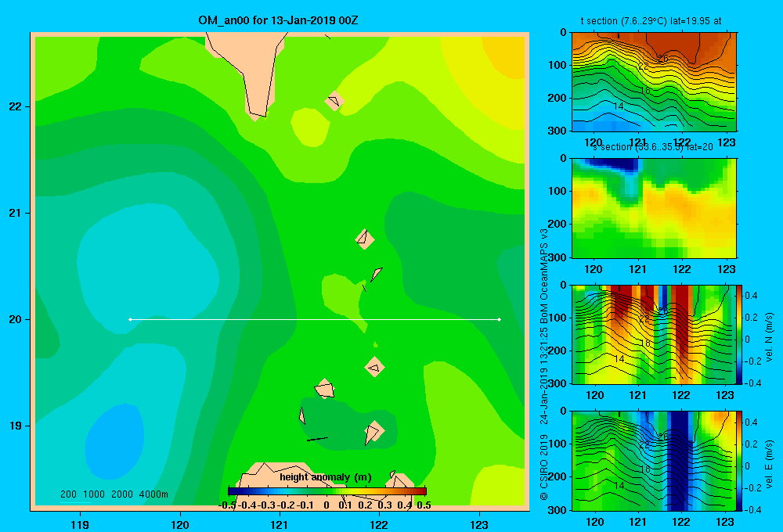Open the salinity section plot

(654, 208)
